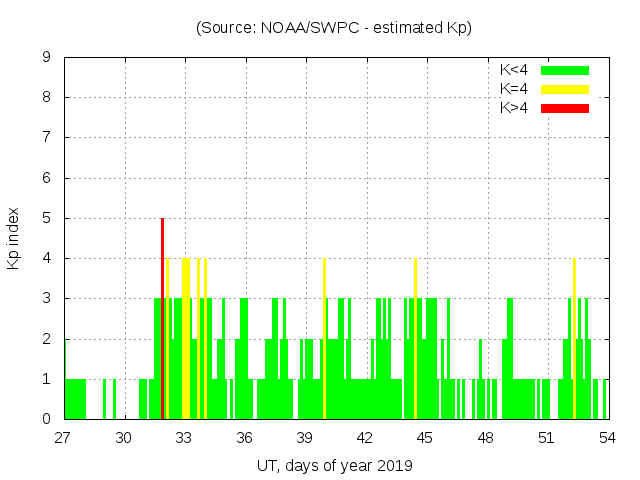This screenshot has width=640, height=480.
Task: Click the red K>4 legend swatch
Action: (x=565, y=108)
